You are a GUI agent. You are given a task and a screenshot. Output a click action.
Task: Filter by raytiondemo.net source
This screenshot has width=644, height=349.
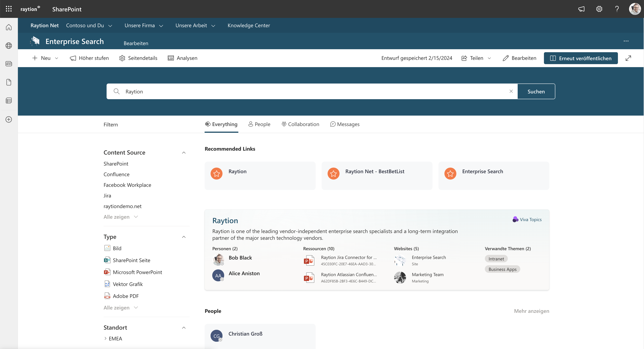point(122,206)
